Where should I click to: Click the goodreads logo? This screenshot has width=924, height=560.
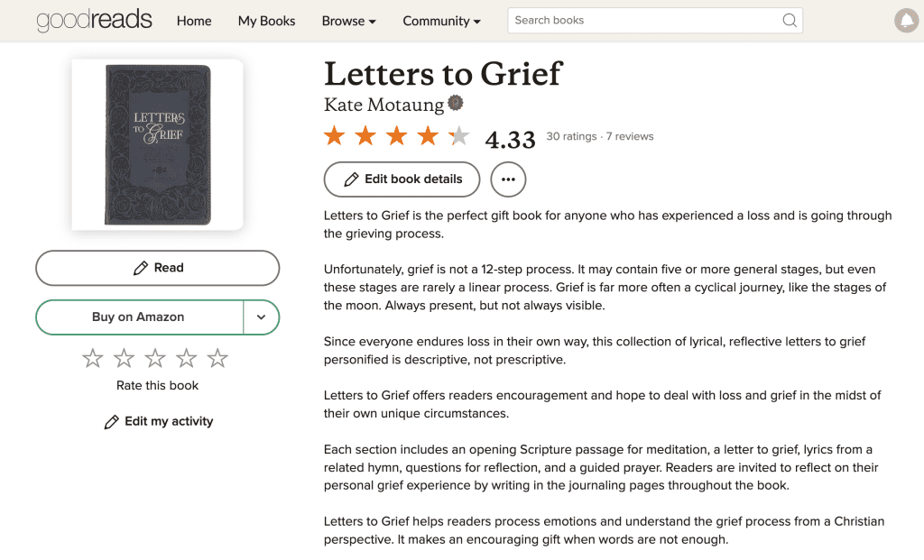pos(94,20)
